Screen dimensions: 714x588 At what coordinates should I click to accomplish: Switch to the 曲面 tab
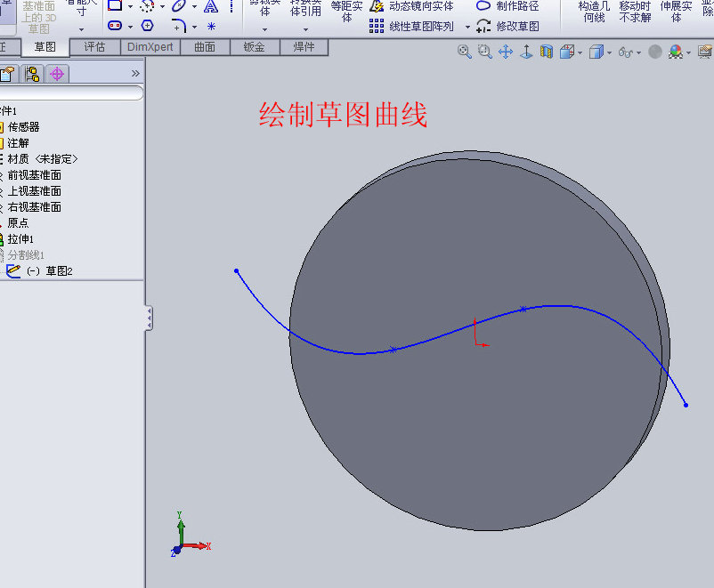(205, 47)
